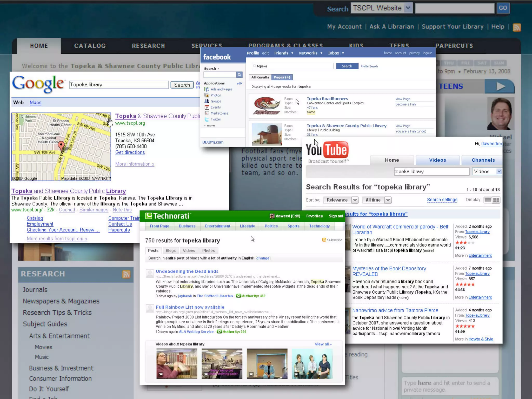
Task: Open the TSCPL Website search scope dropdown
Action: pyautogui.click(x=408, y=8)
